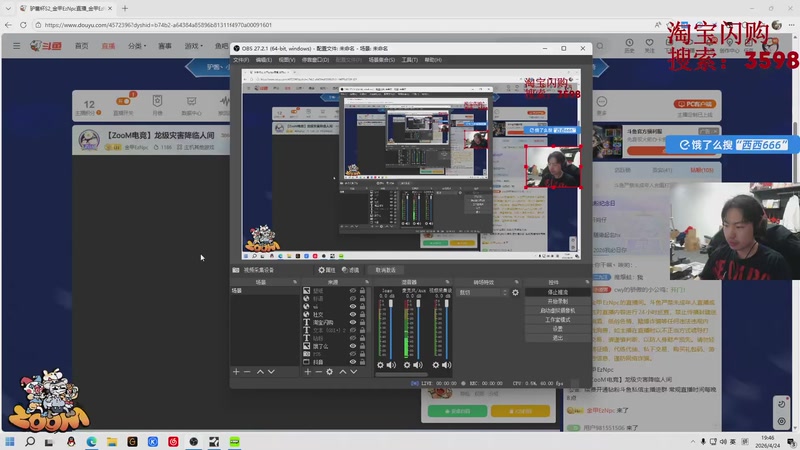Image resolution: width=800 pixels, height=450 pixels.
Task: Toggle visibility of 淘宝闪购 source
Action: [x=353, y=322]
